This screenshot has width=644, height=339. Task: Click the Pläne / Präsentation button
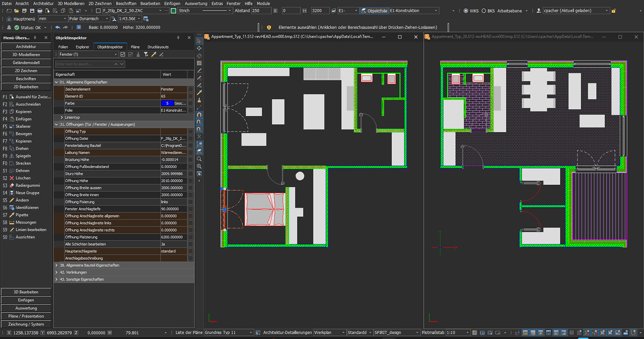click(x=26, y=316)
